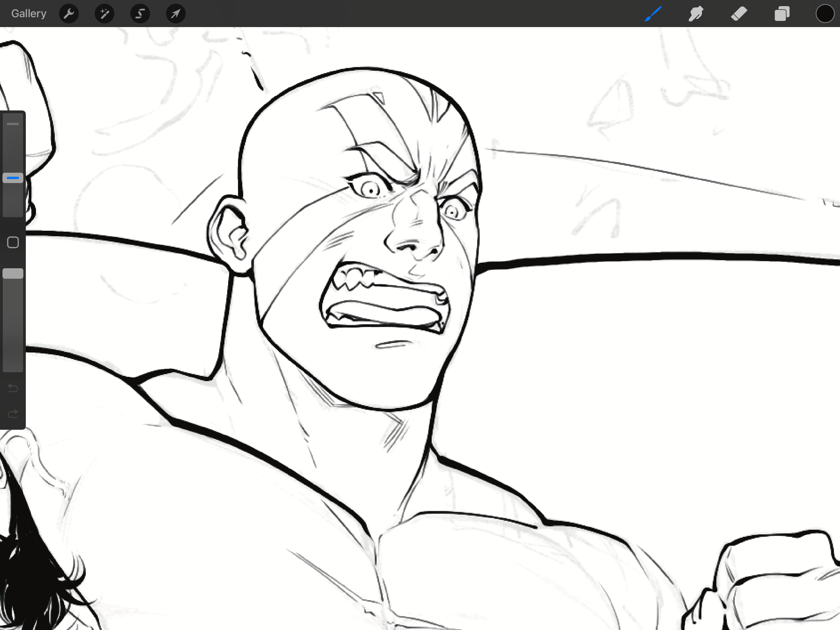Image resolution: width=840 pixels, height=630 pixels.
Task: Redo the last undone stroke
Action: point(13,413)
